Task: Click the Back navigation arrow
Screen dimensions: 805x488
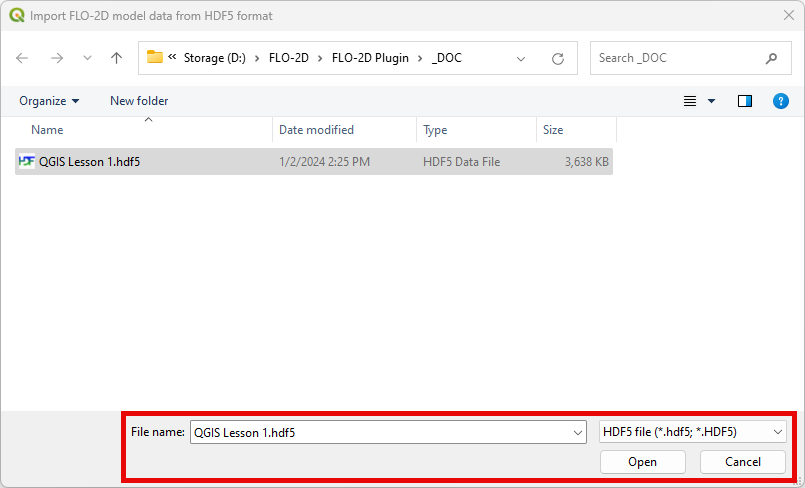Action: 23,58
